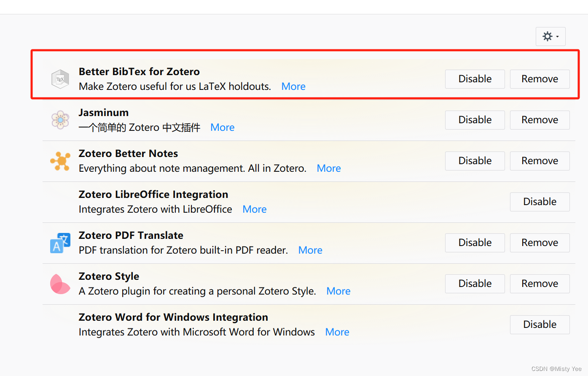588x376 pixels.
Task: Disable the Zotero Style plugin
Action: (x=475, y=284)
